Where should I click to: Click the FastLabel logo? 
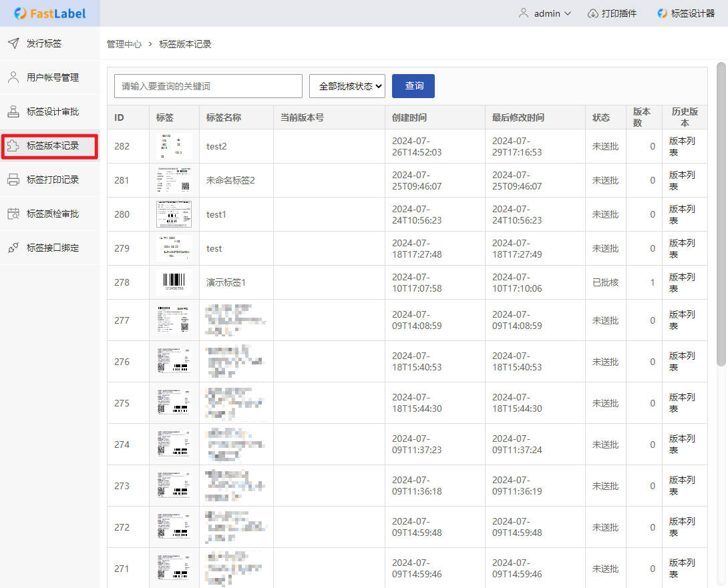click(50, 13)
